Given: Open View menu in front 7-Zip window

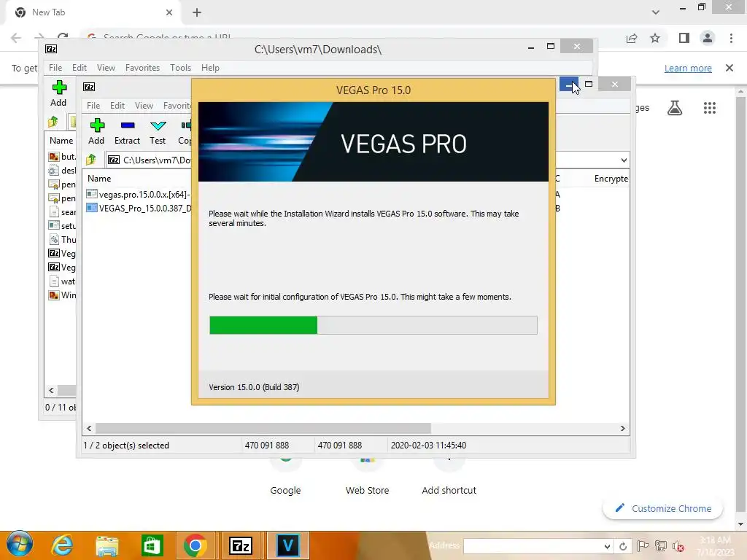Looking at the screenshot, I should pos(144,106).
